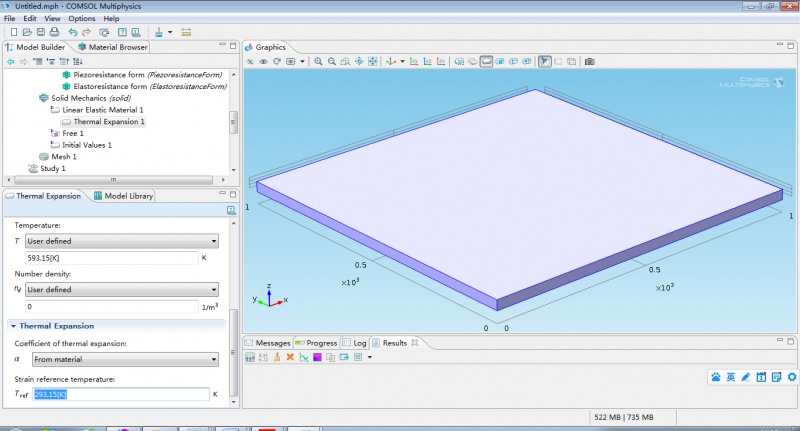Open the Temperature 'User defined' dropdown
The height and width of the screenshot is (431, 800).
click(121, 241)
